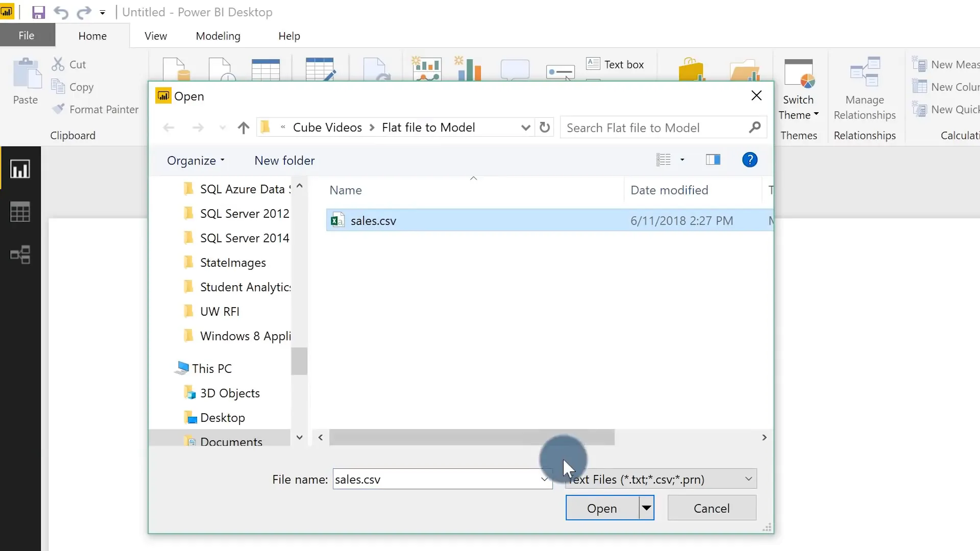Viewport: 980px width, 551px height.
Task: Open the View tab
Action: pos(155,36)
